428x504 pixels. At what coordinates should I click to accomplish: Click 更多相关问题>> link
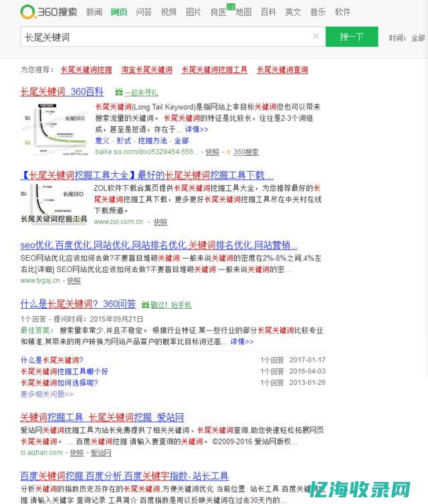tap(47, 394)
